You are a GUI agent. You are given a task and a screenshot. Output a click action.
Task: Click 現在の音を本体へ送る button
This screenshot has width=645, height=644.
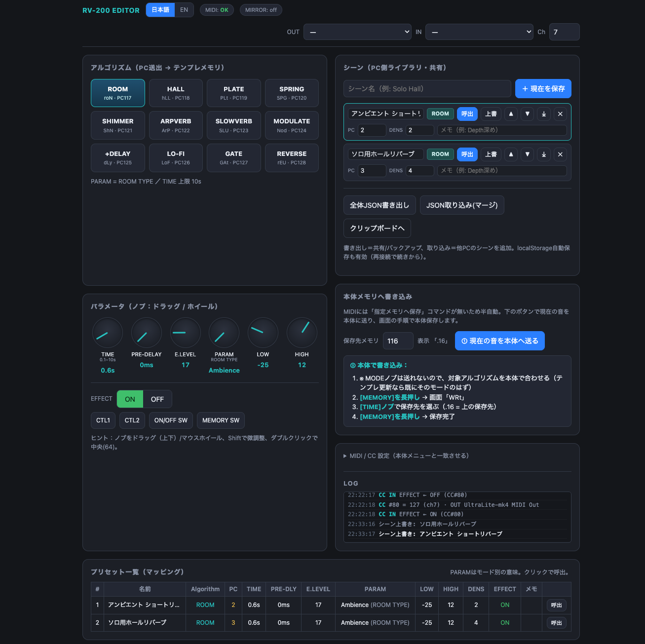click(x=500, y=341)
